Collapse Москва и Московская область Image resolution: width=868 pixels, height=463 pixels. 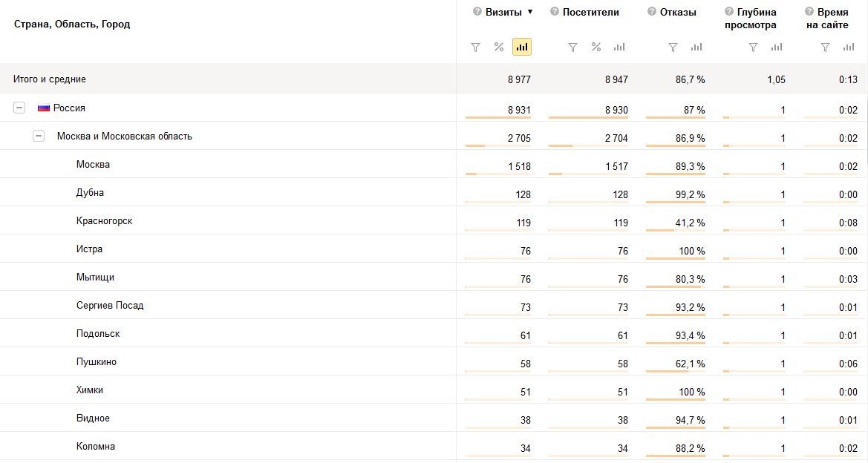tap(39, 136)
